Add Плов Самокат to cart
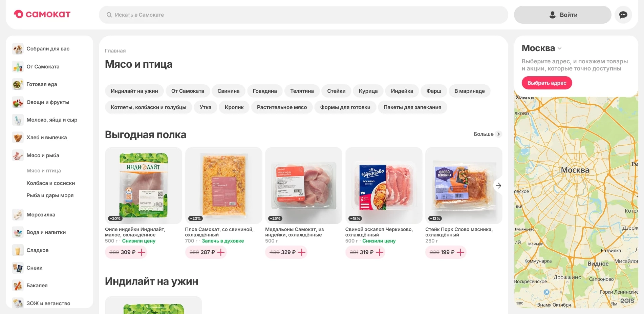This screenshot has height=314, width=644. click(221, 252)
